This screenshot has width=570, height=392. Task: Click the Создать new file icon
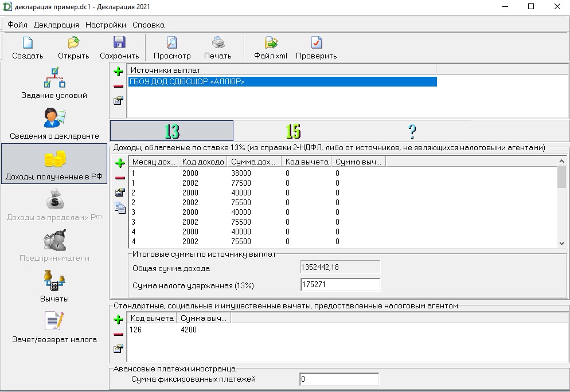tap(28, 47)
